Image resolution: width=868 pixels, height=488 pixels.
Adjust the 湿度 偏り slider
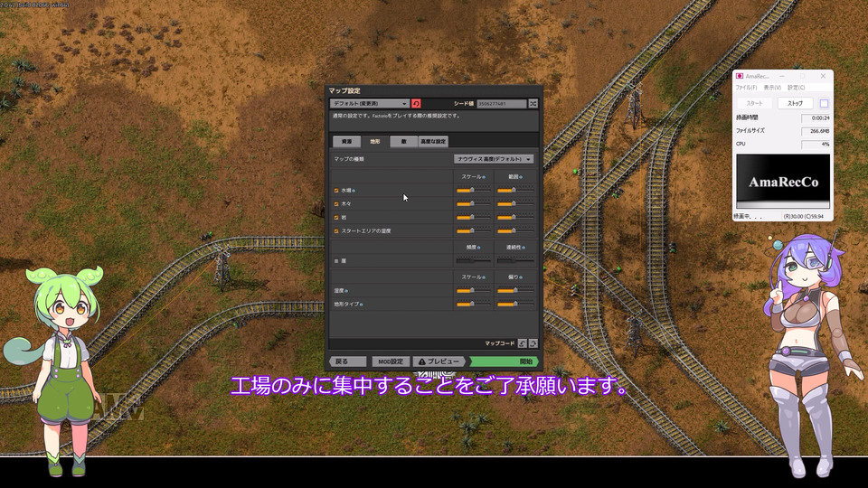click(x=514, y=290)
